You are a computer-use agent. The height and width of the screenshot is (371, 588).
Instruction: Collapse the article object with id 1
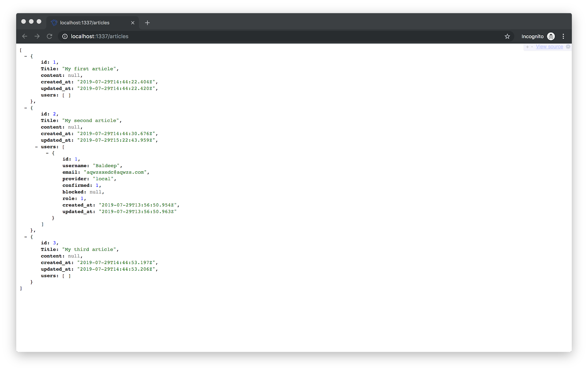[26, 56]
